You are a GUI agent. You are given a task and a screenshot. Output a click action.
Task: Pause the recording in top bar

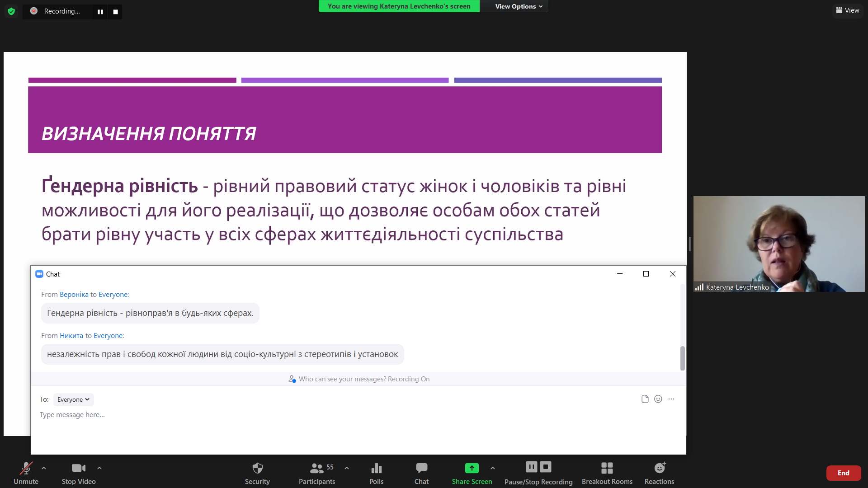click(x=100, y=12)
